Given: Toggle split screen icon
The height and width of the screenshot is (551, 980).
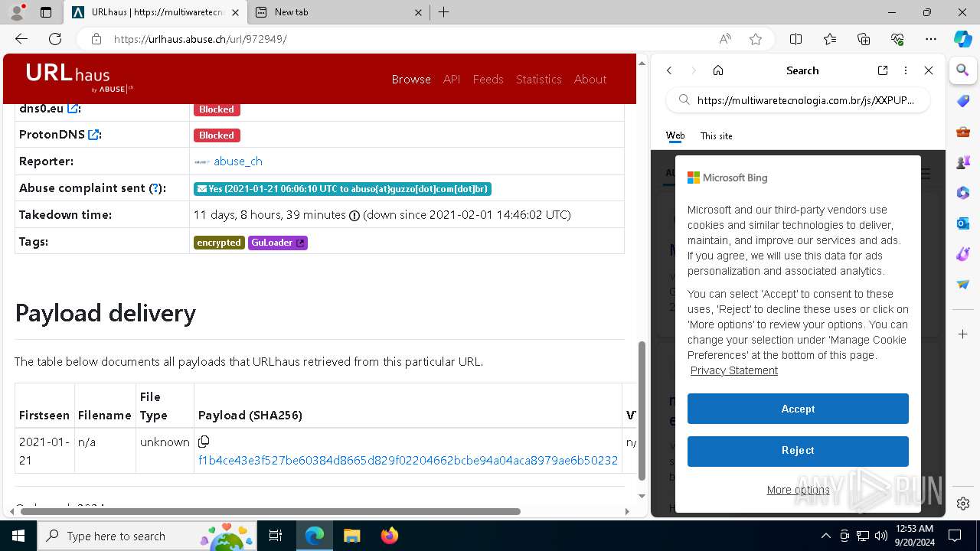Looking at the screenshot, I should pyautogui.click(x=796, y=39).
